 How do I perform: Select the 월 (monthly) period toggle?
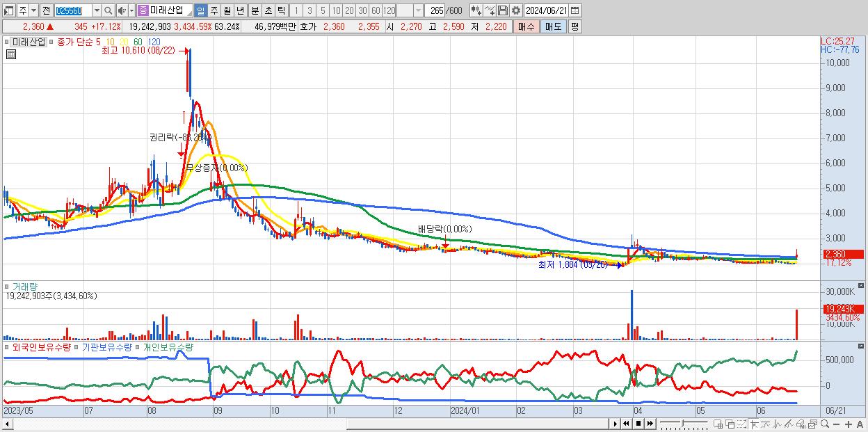coord(227,10)
